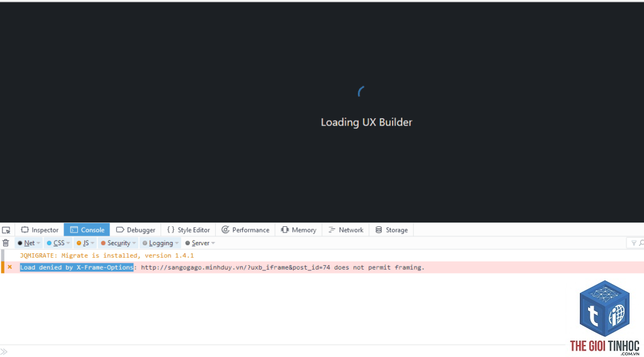Expand the JS filter dropdown arrow

[x=92, y=243]
